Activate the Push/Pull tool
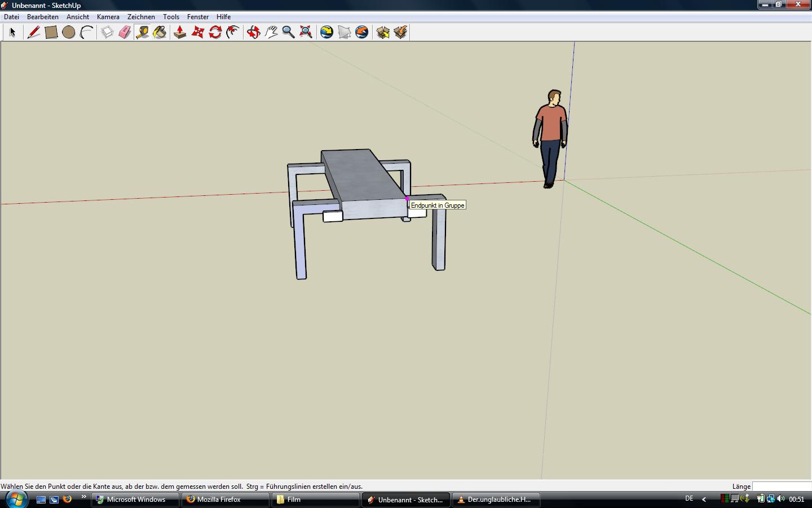This screenshot has width=812, height=508. pos(180,32)
